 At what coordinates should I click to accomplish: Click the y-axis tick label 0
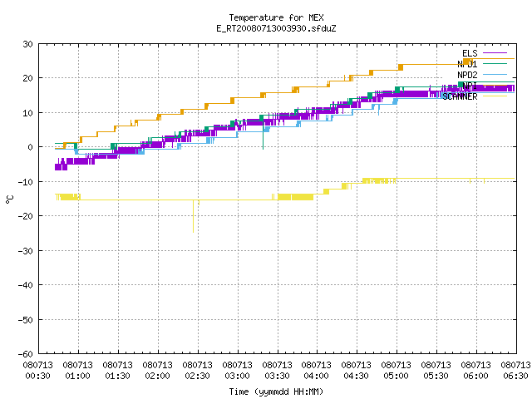click(31, 147)
